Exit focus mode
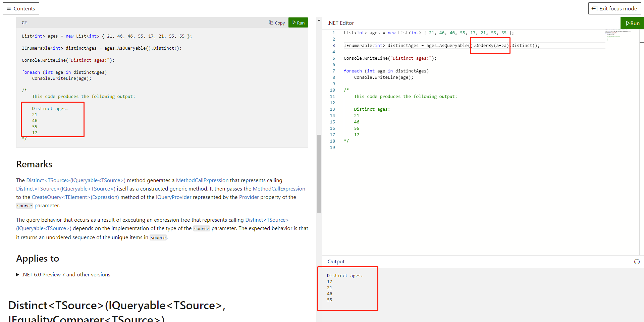The image size is (644, 322). click(614, 8)
